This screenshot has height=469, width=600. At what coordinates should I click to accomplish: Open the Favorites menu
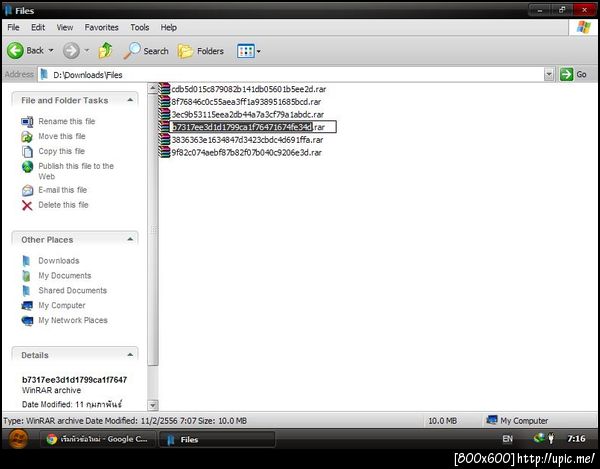click(101, 28)
